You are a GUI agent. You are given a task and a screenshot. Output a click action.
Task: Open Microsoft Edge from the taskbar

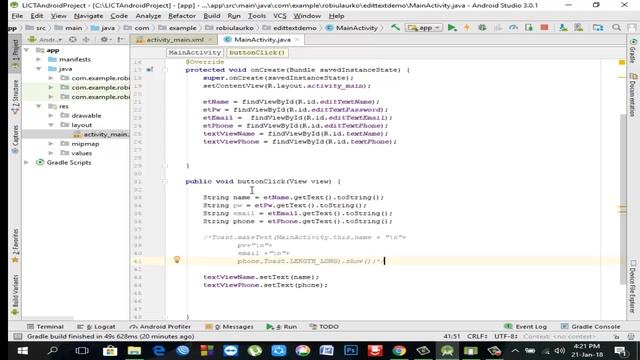point(158,351)
